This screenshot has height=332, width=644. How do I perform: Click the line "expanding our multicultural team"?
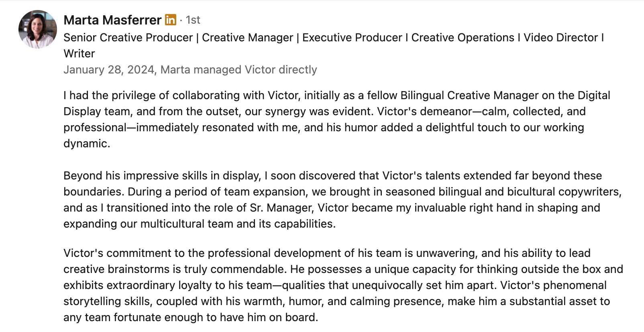(199, 224)
